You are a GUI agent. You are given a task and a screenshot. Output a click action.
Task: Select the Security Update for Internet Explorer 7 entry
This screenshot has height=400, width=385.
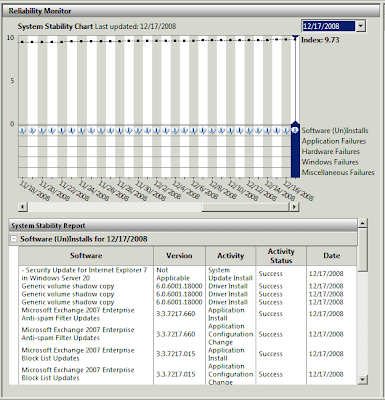coord(84,274)
